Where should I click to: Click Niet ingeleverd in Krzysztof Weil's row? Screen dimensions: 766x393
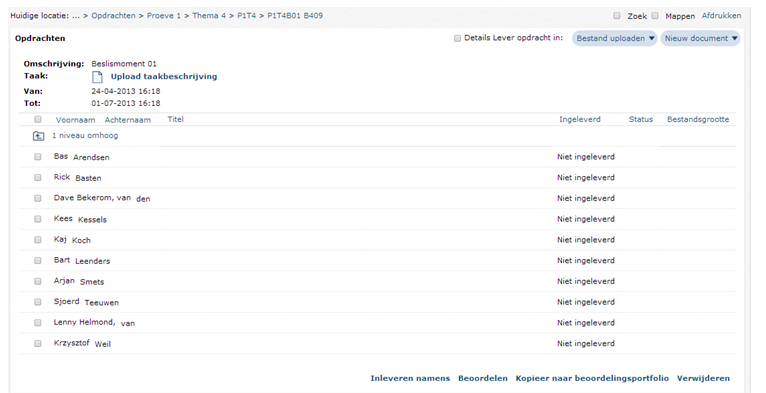coord(586,344)
